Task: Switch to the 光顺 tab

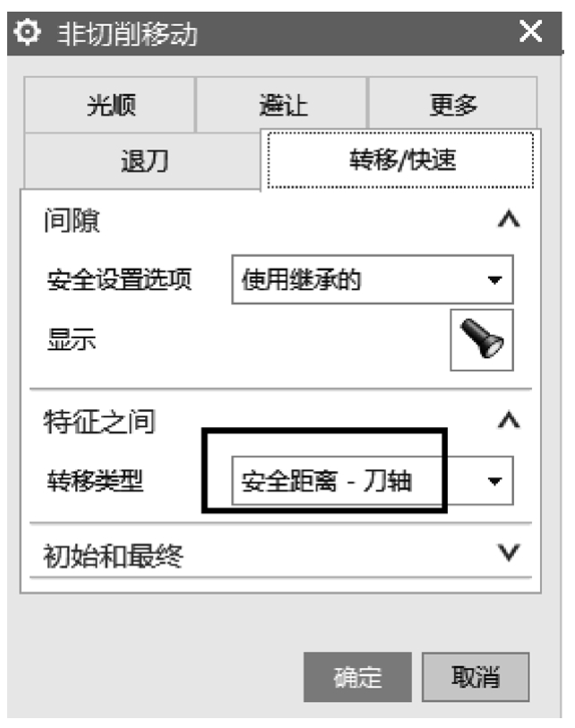Action: 109,105
